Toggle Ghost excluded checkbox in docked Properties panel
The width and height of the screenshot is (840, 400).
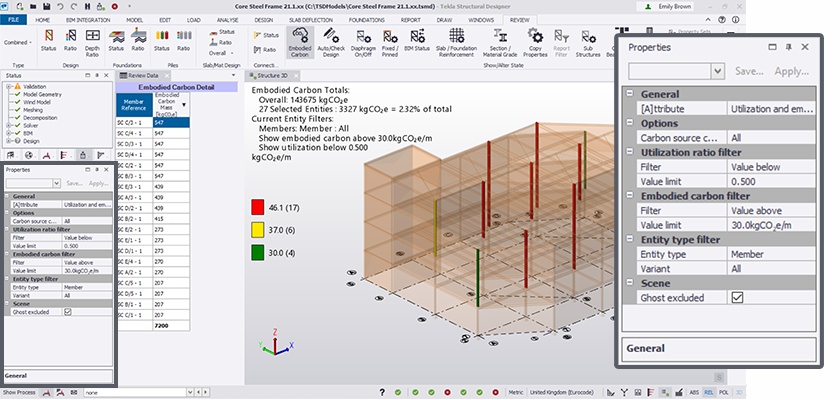click(68, 312)
